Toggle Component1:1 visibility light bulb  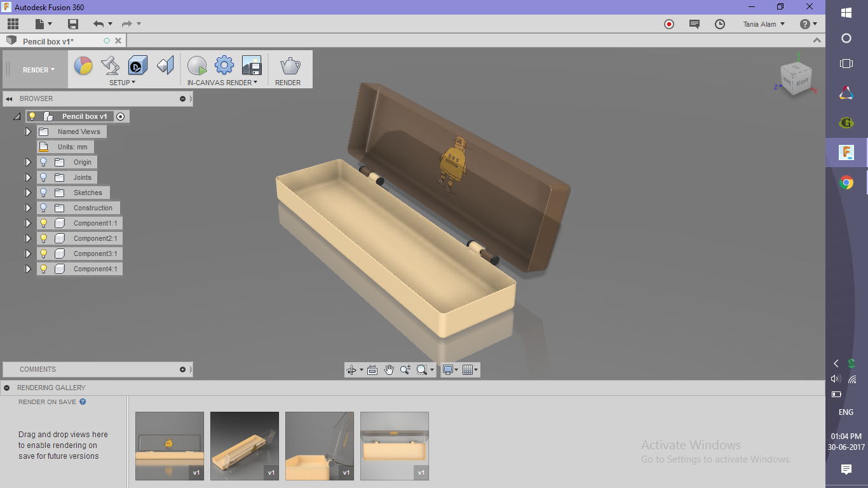43,223
